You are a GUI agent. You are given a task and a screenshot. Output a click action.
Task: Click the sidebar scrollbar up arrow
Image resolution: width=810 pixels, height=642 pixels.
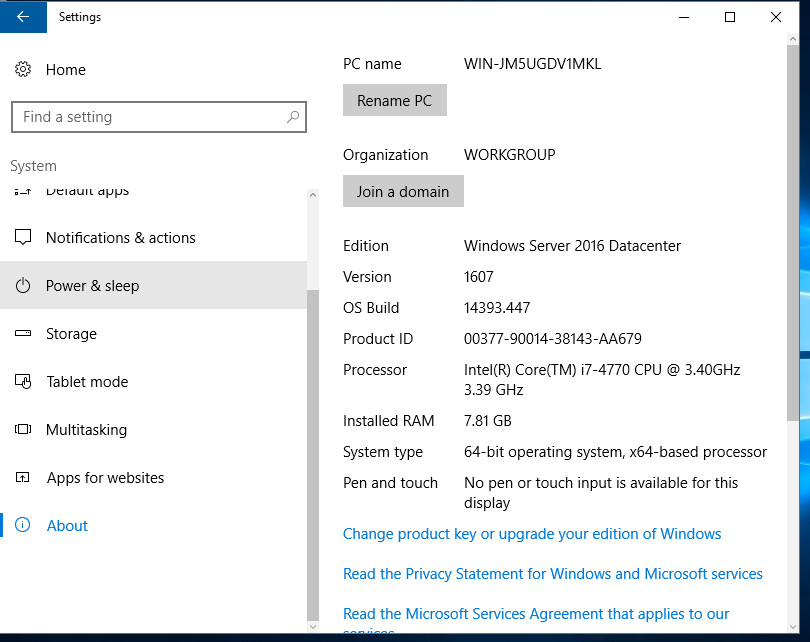(313, 195)
